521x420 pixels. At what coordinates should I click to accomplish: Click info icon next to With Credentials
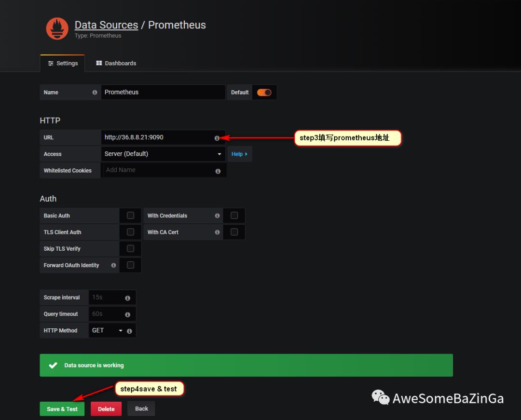click(217, 216)
